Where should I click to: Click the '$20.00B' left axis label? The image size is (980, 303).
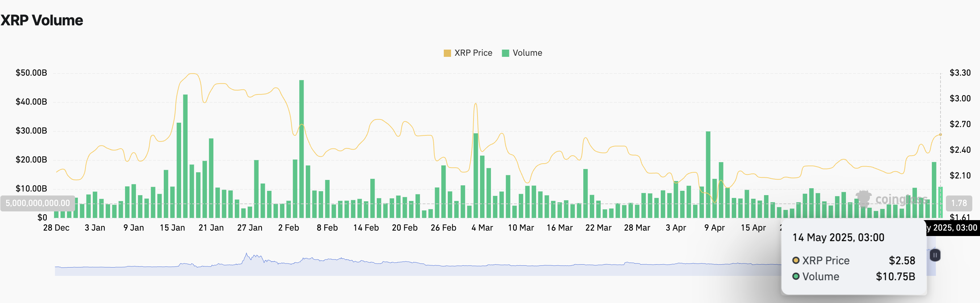click(x=31, y=159)
